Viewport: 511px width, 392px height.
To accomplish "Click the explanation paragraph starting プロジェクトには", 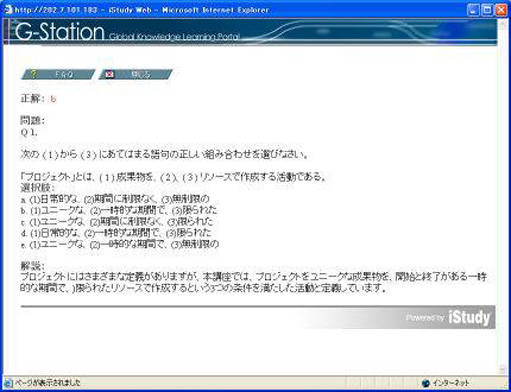I will click(253, 282).
